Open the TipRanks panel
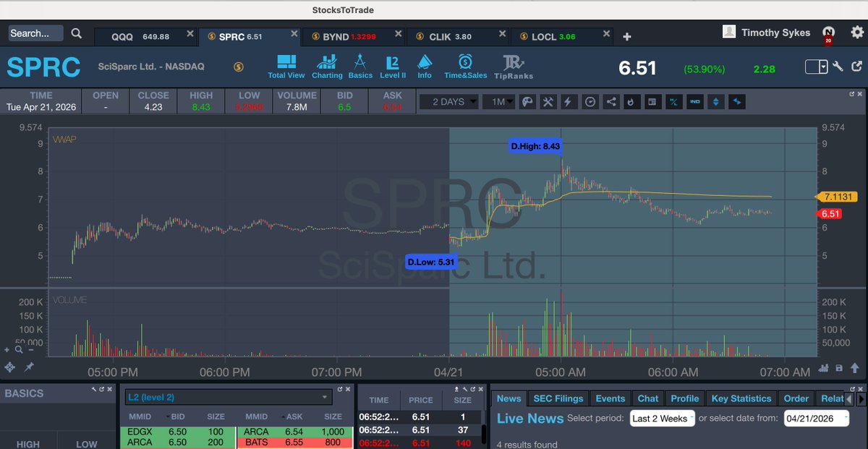 tap(514, 66)
